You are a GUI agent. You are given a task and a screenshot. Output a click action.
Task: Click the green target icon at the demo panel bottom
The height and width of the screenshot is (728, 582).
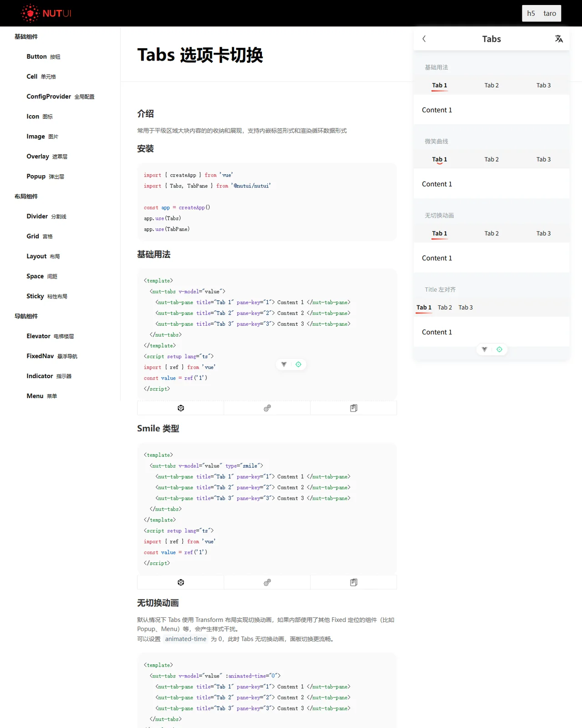[499, 349]
